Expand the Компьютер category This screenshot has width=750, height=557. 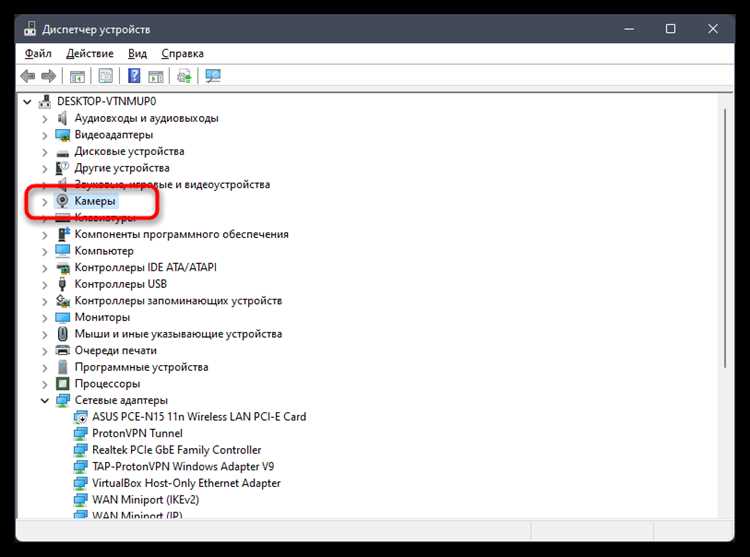pyautogui.click(x=44, y=251)
